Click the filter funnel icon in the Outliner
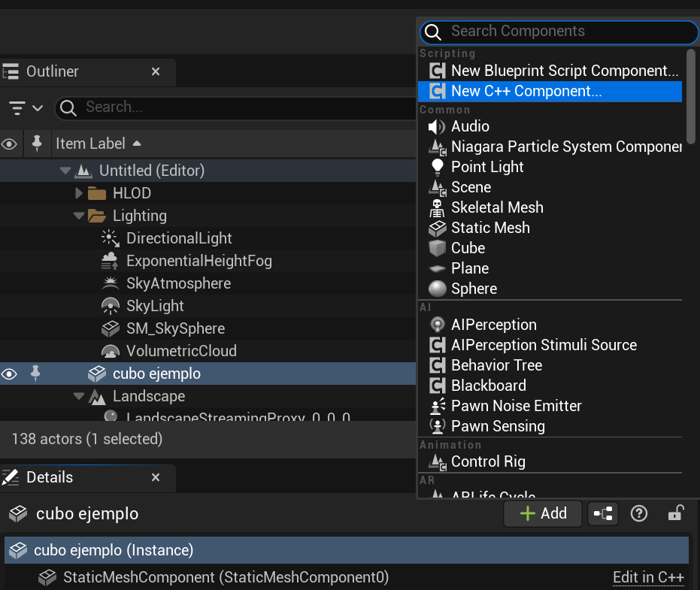Screen dimensions: 700x590 (17, 107)
